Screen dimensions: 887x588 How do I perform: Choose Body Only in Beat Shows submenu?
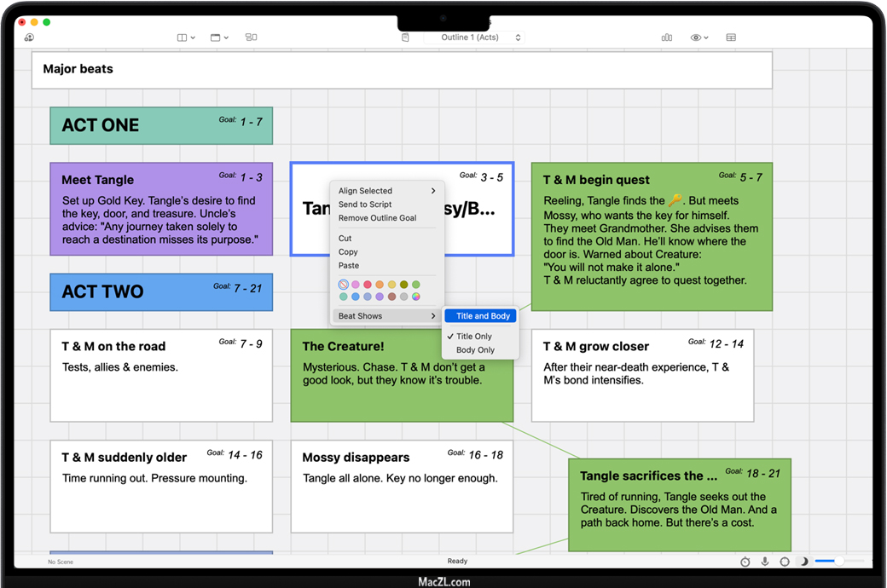(x=475, y=350)
